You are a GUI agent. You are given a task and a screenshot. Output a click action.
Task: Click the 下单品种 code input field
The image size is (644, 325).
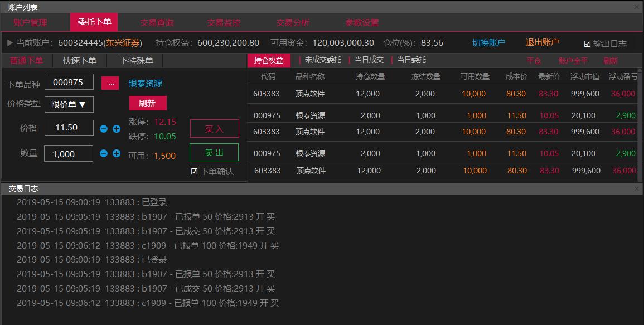pyautogui.click(x=69, y=83)
